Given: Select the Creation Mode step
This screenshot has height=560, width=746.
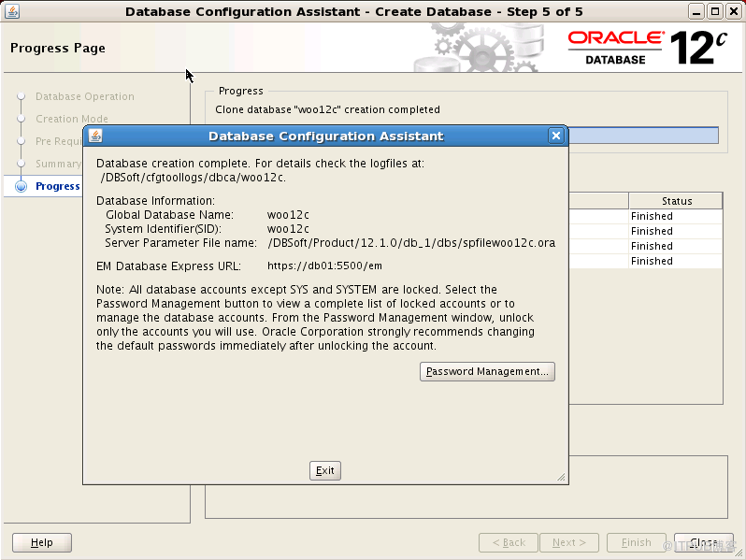Looking at the screenshot, I should (72, 119).
